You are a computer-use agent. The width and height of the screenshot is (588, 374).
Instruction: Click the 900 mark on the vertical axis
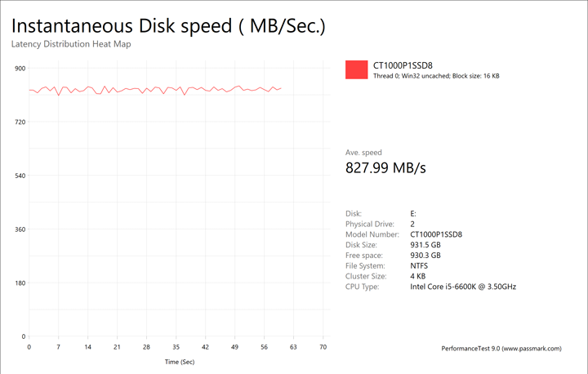20,69
